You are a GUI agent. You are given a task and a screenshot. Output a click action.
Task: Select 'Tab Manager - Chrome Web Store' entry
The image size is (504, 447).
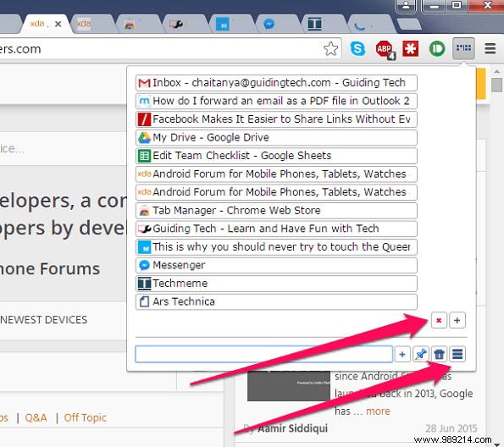pyautogui.click(x=276, y=211)
